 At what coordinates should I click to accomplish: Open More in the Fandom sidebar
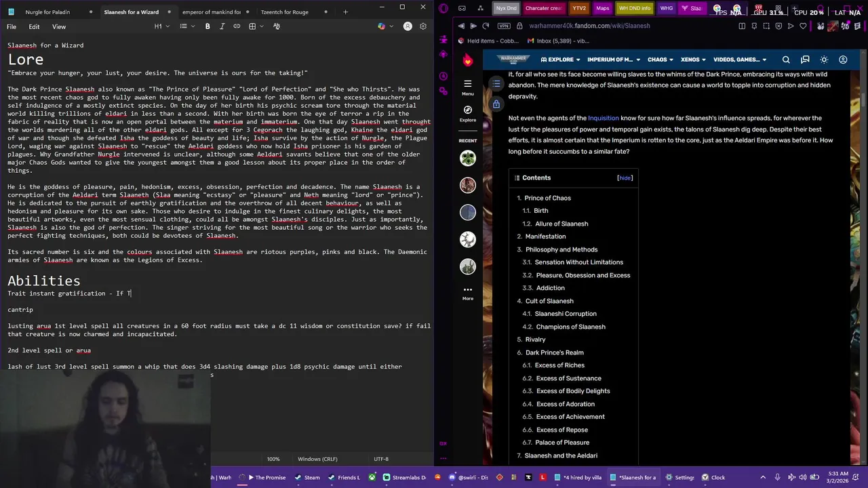pos(468,293)
